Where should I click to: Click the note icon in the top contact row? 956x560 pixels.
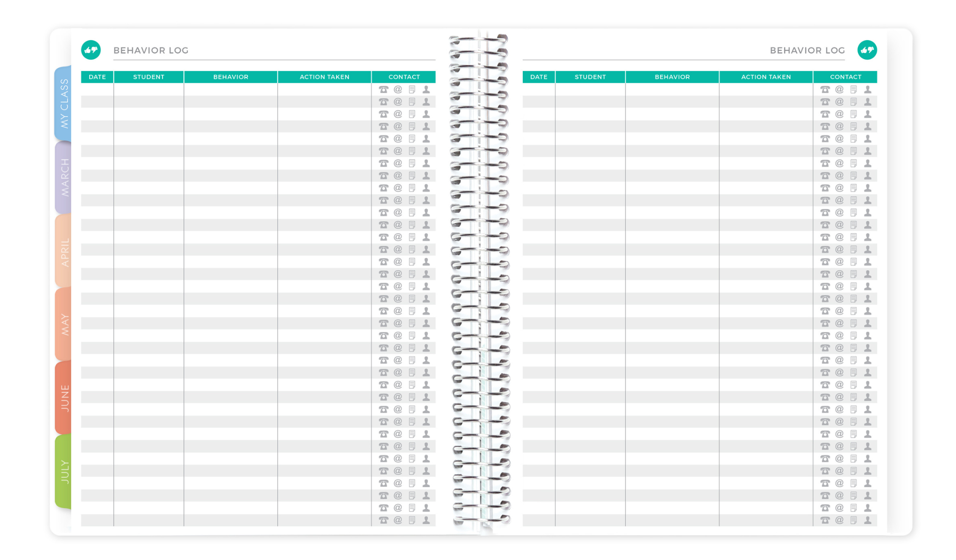(411, 89)
